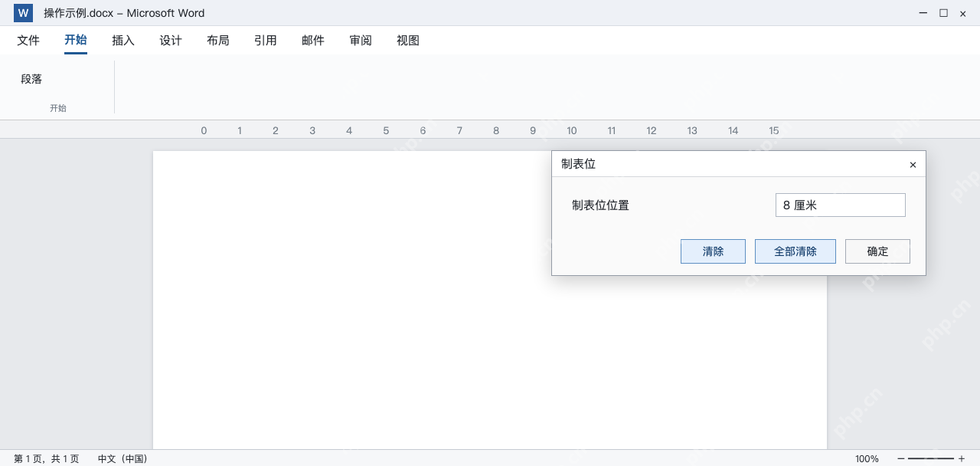Maximize the Word window
The width and height of the screenshot is (980, 466).
tap(943, 13)
